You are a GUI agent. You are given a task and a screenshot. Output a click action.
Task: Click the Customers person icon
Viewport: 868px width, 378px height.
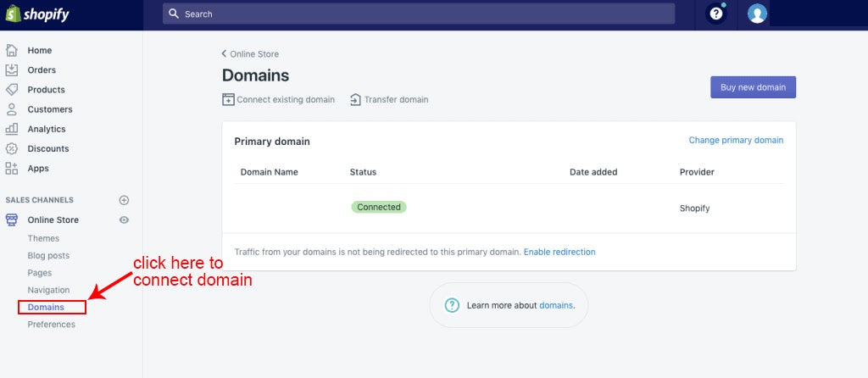[x=12, y=109]
